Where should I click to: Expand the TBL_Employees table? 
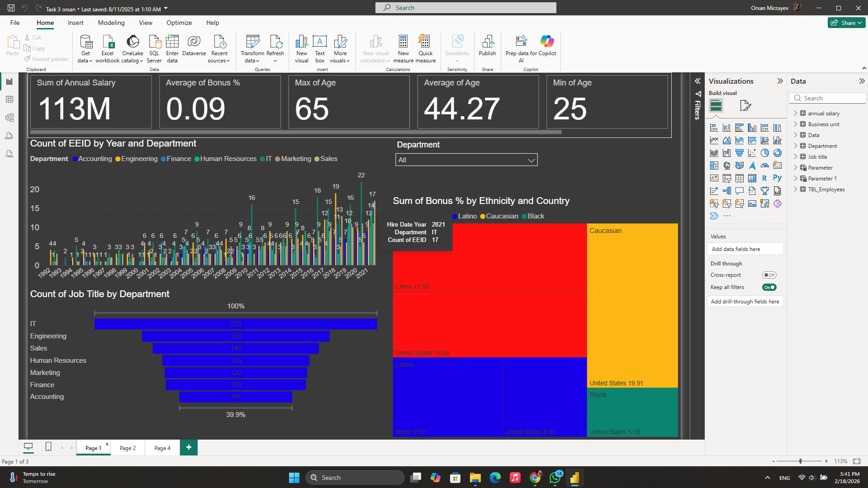point(796,190)
